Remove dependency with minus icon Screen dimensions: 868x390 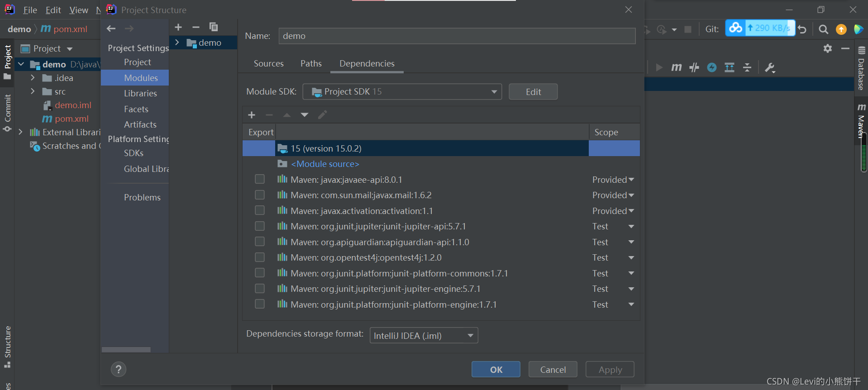click(x=269, y=115)
